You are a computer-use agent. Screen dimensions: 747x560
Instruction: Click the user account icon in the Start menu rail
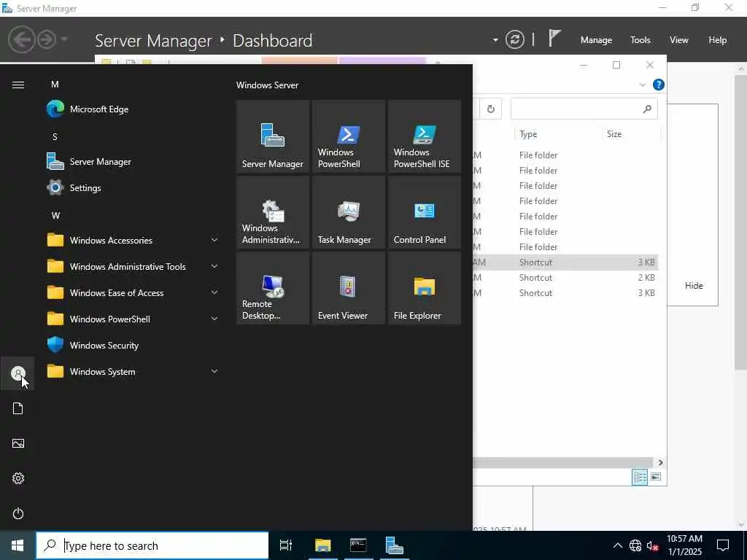[x=18, y=373]
